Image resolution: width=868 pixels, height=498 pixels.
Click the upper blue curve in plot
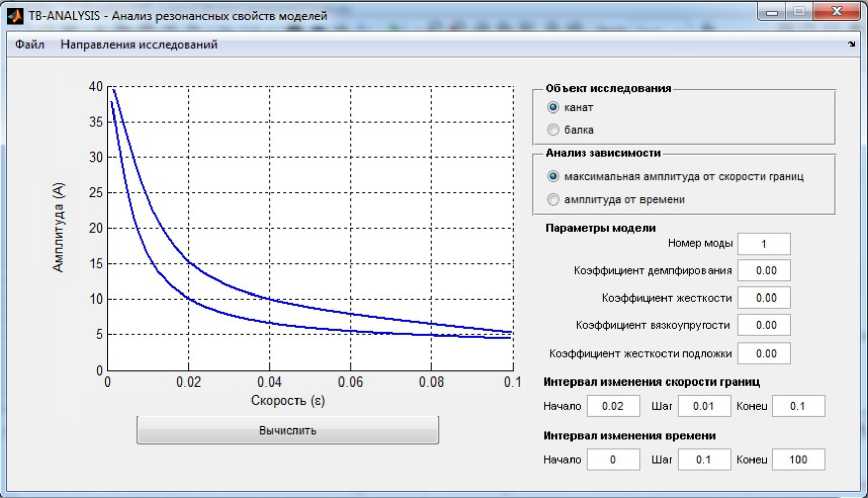(x=189, y=262)
